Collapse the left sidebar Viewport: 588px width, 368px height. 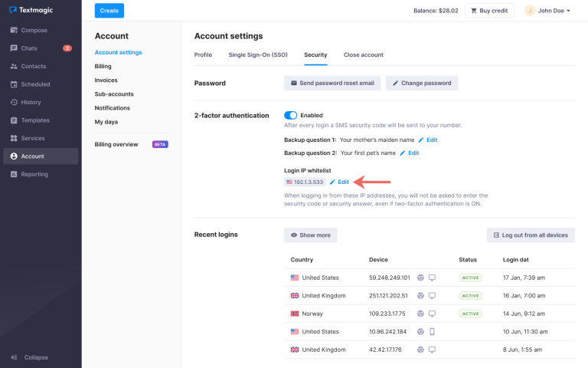29,357
